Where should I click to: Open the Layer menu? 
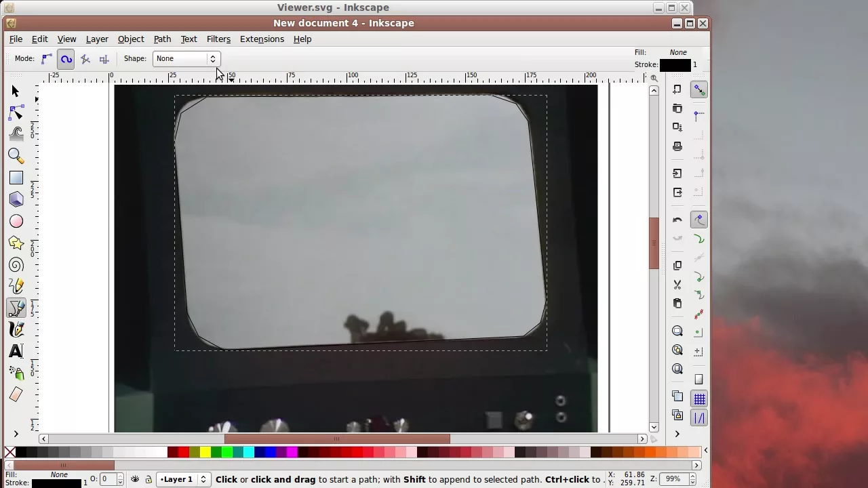pos(97,39)
